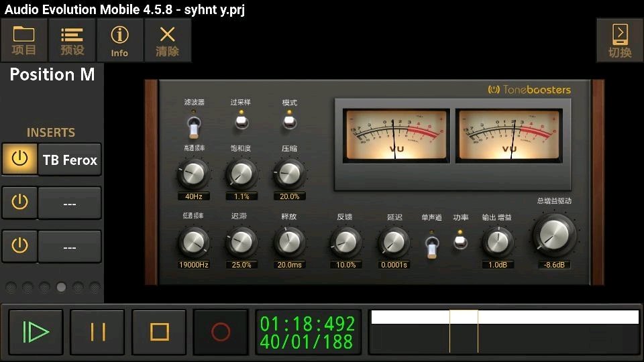644x362 pixels.
Task: Show plugin Info
Action: point(119,40)
